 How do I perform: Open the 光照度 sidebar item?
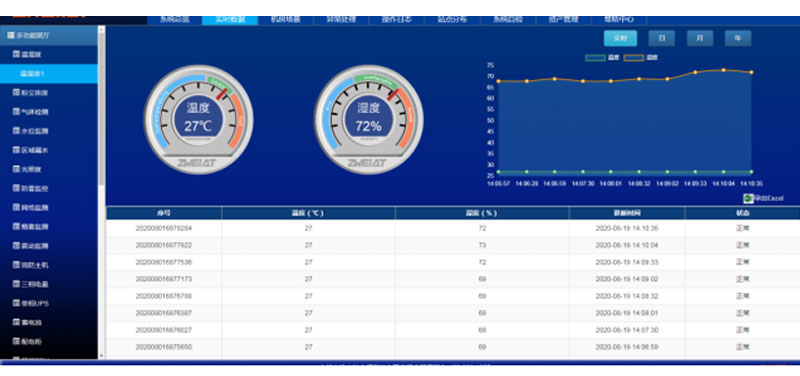point(27,169)
